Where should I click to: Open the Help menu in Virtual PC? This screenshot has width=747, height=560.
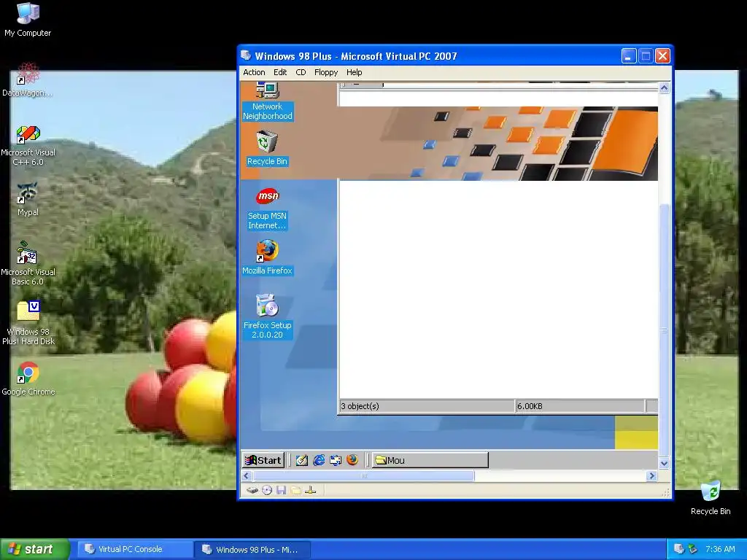[x=354, y=72]
